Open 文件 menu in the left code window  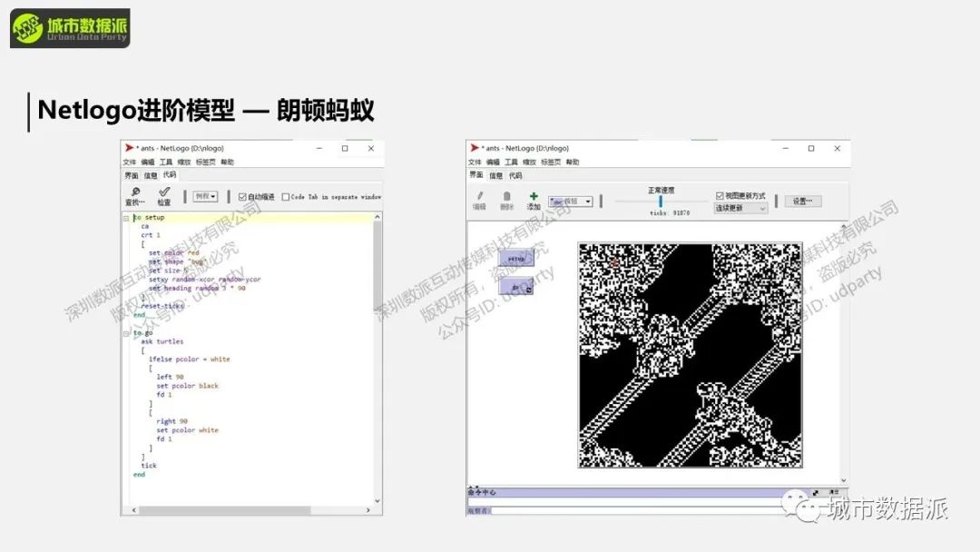pyautogui.click(x=130, y=162)
